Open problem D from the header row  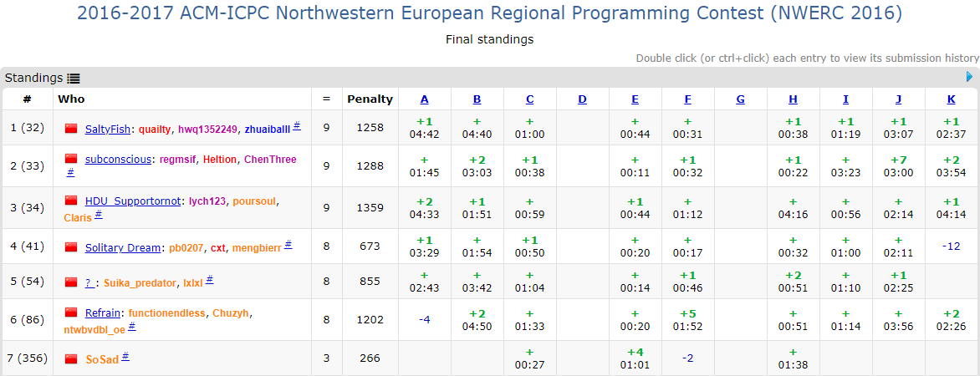582,99
